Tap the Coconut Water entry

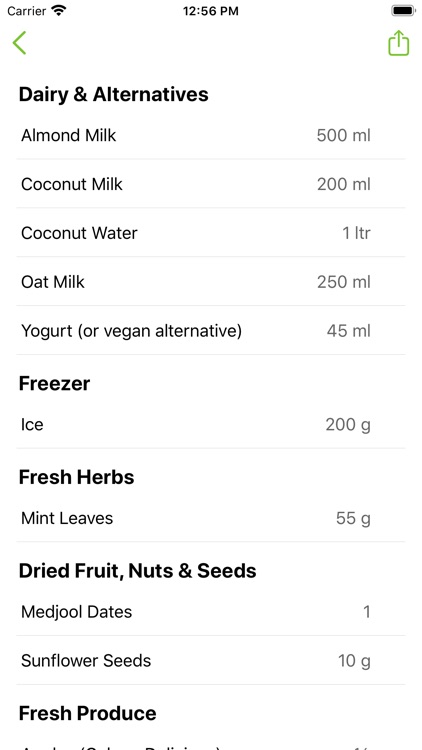point(211,233)
